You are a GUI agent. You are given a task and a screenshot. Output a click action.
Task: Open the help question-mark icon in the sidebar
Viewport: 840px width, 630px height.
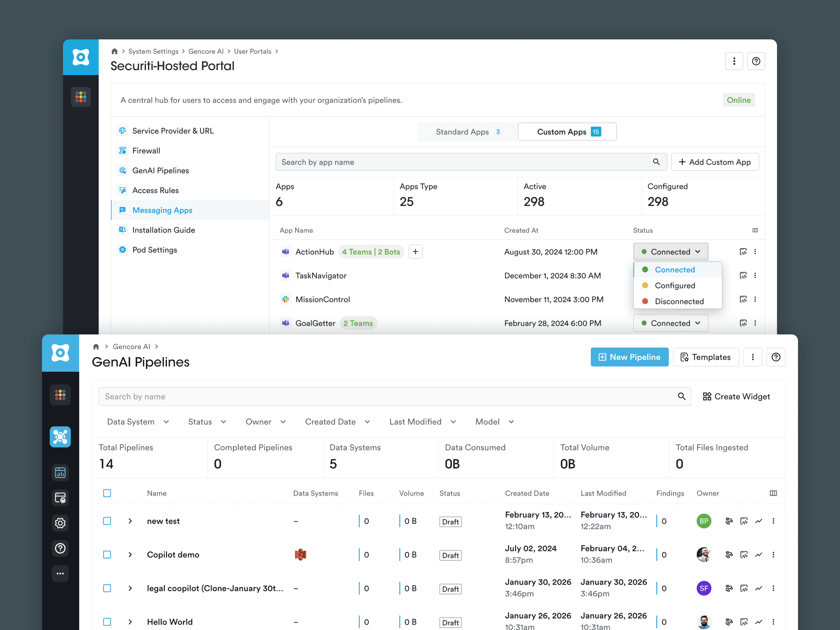click(60, 548)
